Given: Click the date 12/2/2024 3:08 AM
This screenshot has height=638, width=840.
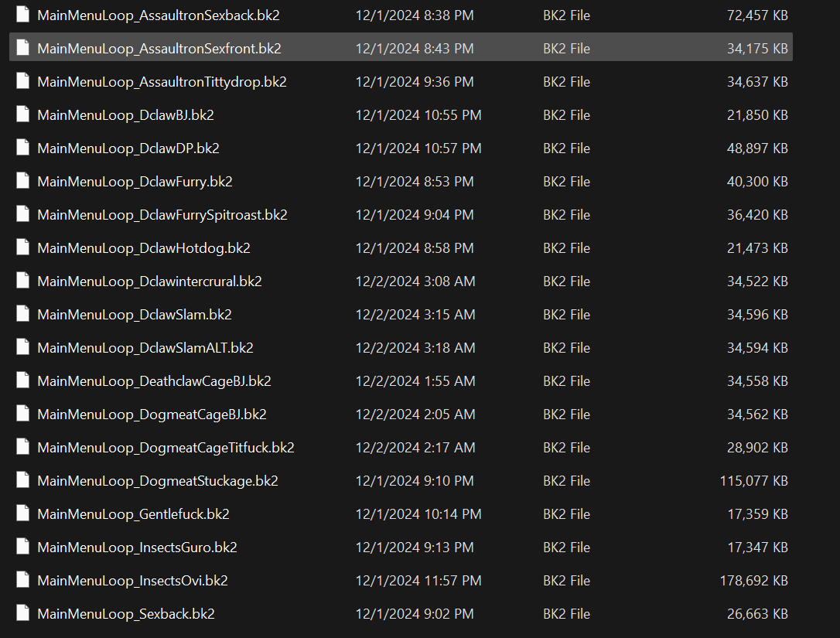Looking at the screenshot, I should point(415,281).
